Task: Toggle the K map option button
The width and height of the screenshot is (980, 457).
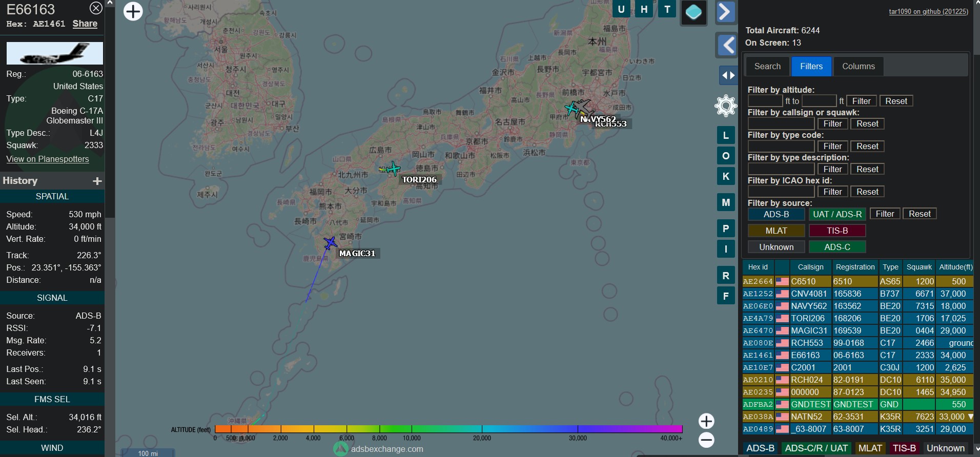Action: pos(726,176)
